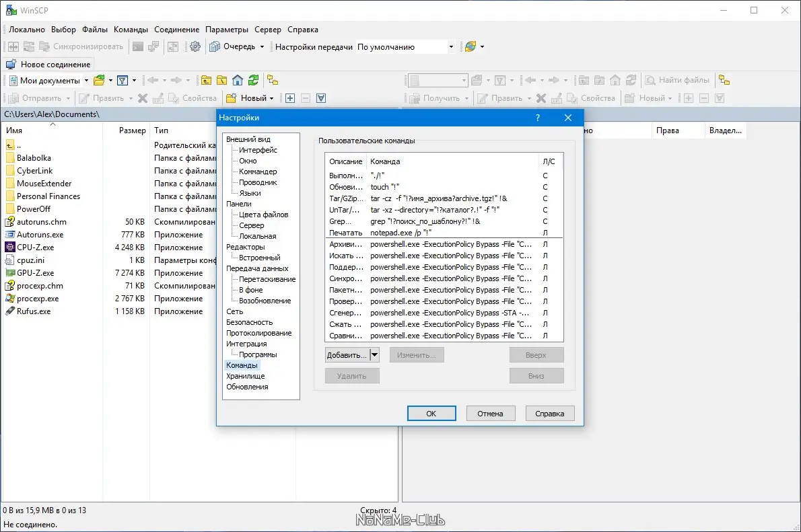
Task: Select the Печатать notepad.exe command row
Action: pos(444,233)
